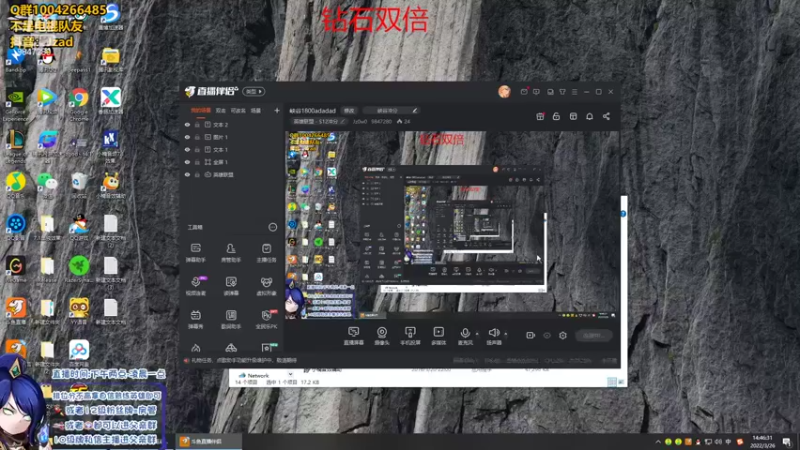800x450 pixels.
Task: Click the mode pill button beside logo
Action: tap(254, 92)
